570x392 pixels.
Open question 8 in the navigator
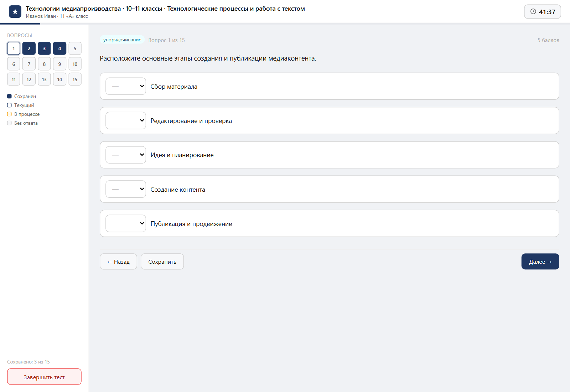44,64
